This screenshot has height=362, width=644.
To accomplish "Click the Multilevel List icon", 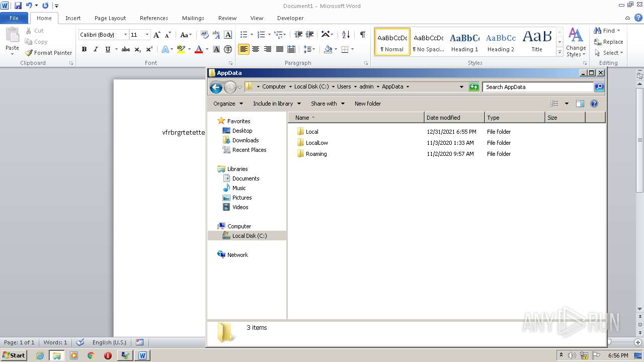I will [278, 35].
